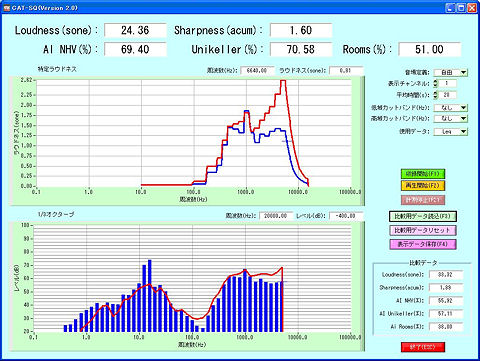Click the green start button labeled F1
The height and width of the screenshot is (361, 480).
pyautogui.click(x=423, y=174)
